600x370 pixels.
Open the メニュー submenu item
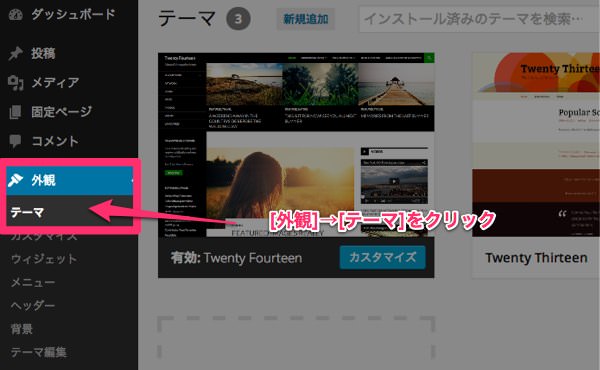33,282
